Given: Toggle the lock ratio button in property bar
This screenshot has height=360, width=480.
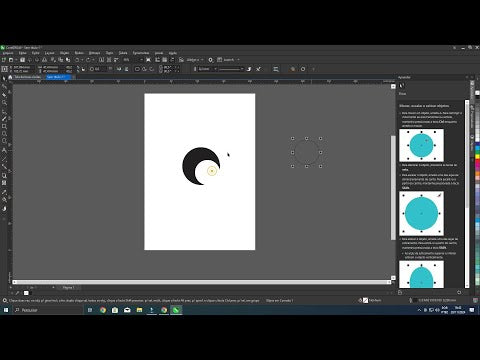Looking at the screenshot, I should tap(78, 69).
